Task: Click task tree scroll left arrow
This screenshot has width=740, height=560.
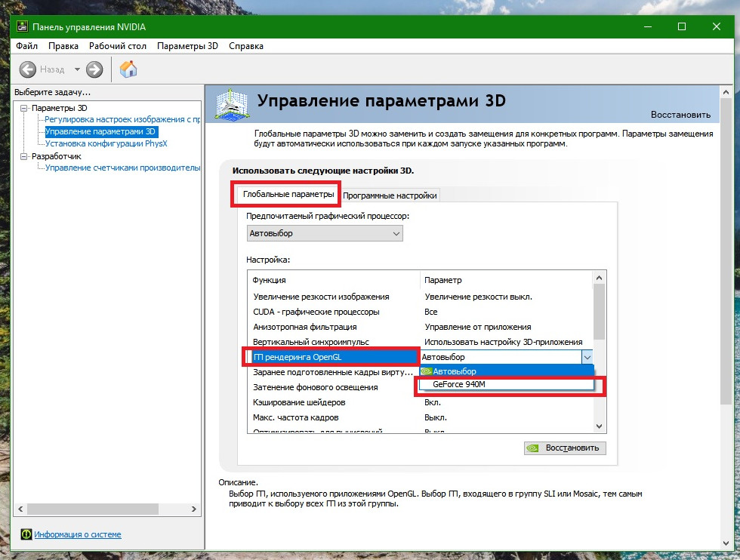Action: 20,509
